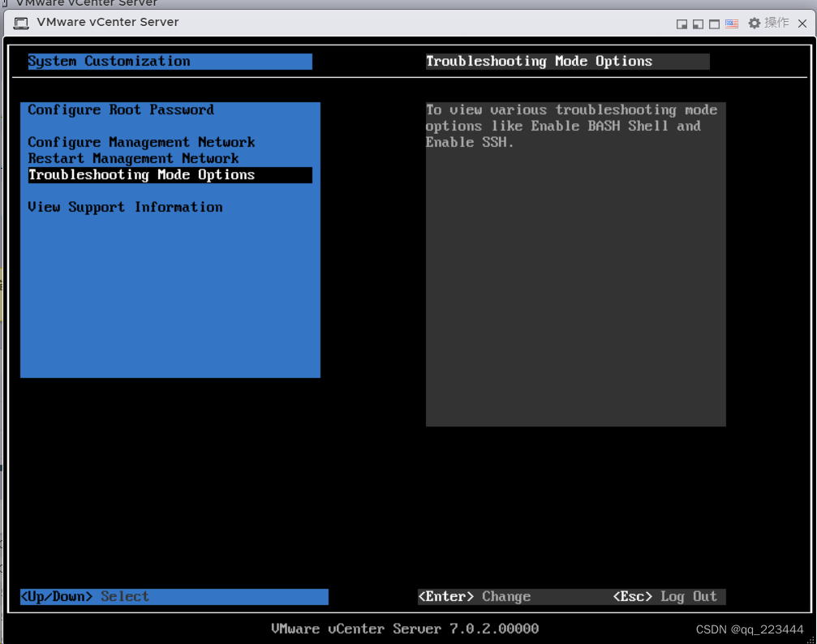The image size is (817, 644).
Task: Click the first screen-fit resize icon
Action: [682, 24]
